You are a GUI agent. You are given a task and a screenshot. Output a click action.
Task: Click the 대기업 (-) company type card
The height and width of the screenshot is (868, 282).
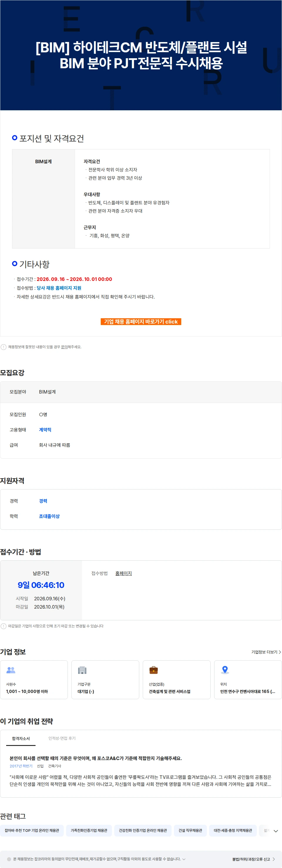click(105, 679)
